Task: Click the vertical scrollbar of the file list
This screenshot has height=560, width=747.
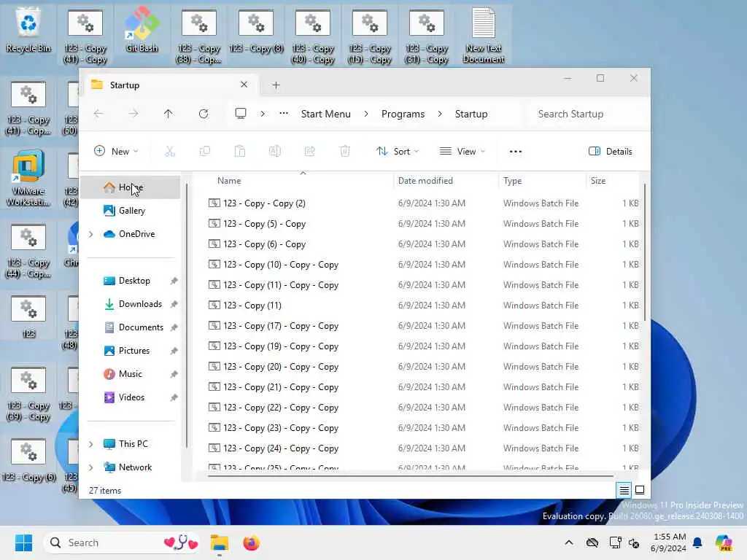Action: tap(645, 252)
